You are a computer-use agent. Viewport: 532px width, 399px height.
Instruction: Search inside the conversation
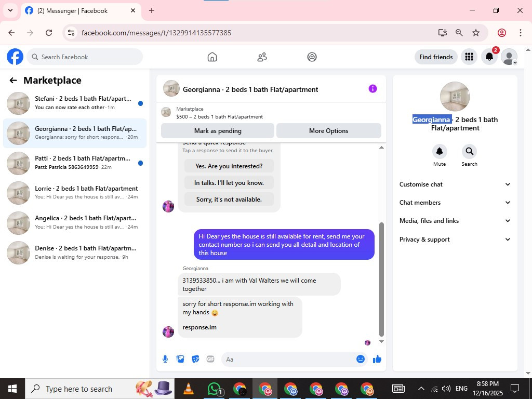tap(469, 151)
